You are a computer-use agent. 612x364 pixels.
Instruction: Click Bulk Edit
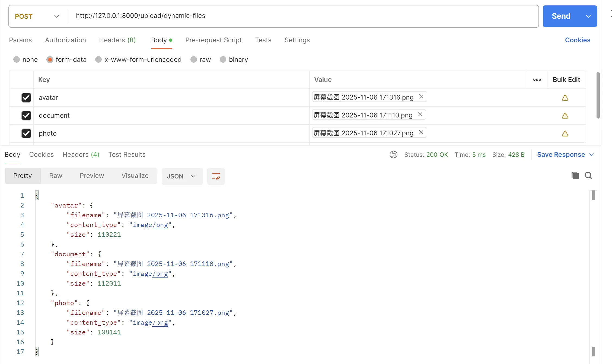point(566,80)
